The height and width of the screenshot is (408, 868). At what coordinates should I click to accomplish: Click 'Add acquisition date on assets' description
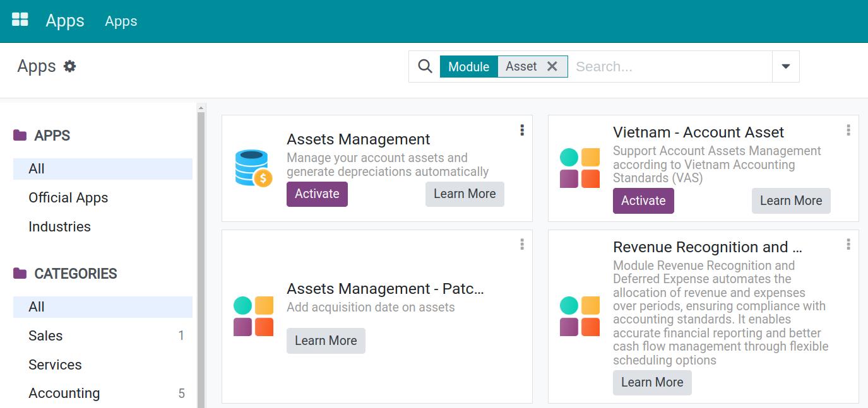click(x=371, y=308)
